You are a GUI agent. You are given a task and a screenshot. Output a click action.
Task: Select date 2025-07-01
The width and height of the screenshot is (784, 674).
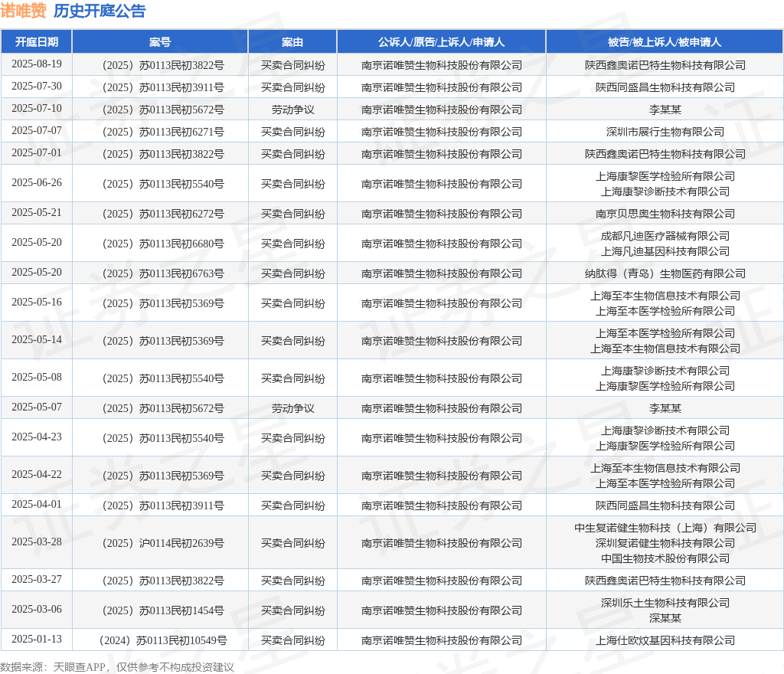37,152
